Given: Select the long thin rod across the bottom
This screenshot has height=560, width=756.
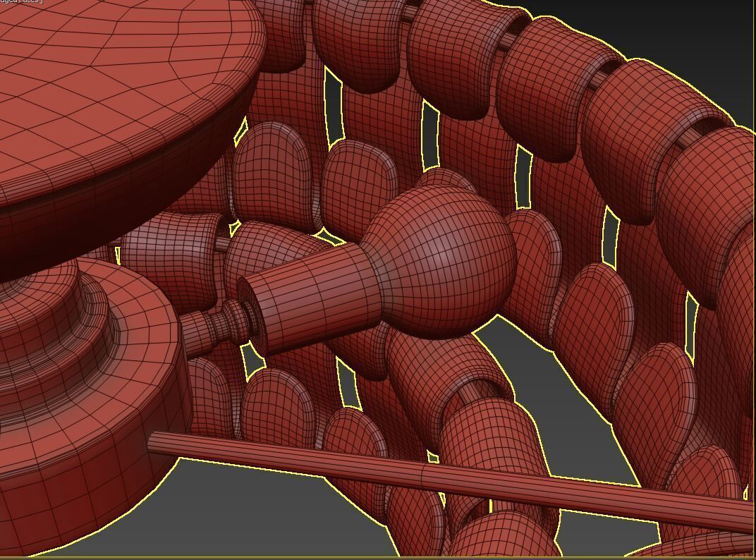Looking at the screenshot, I should tap(451, 482).
